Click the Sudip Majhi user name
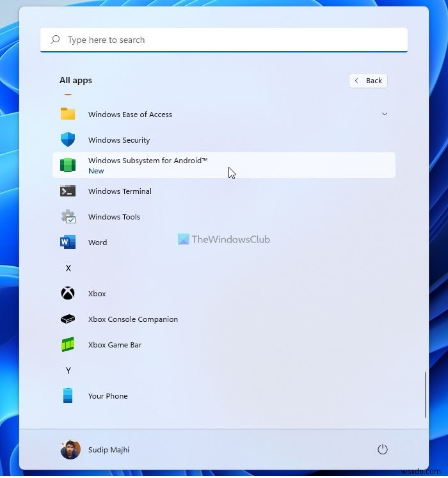The height and width of the screenshot is (478, 448). coord(109,450)
